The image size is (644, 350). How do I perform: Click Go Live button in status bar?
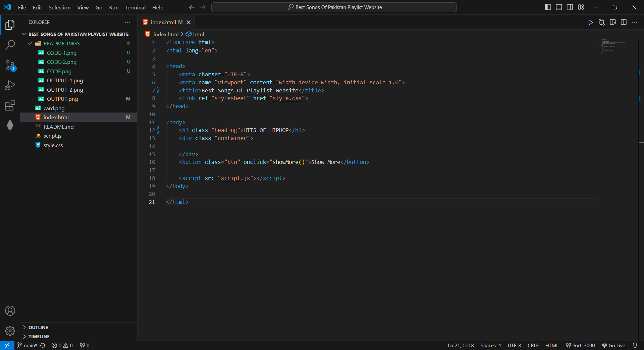point(613,345)
